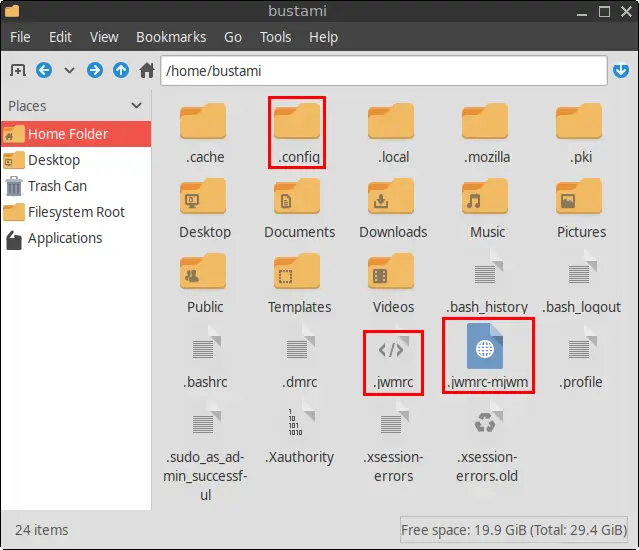Image resolution: width=639 pixels, height=550 pixels.
Task: Open Applications in Places sidebar
Action: click(x=76, y=238)
